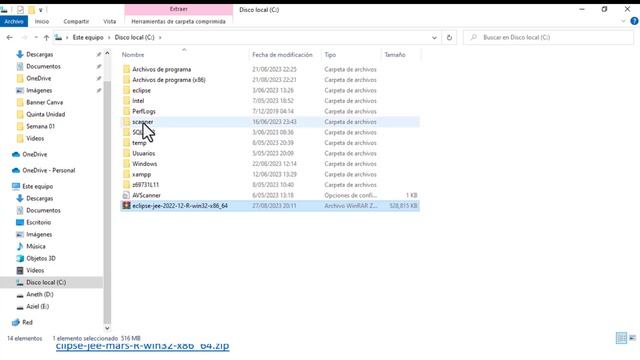640x360 pixels.
Task: Select Archivos de programa (x86) folder icon
Action: click(x=127, y=80)
